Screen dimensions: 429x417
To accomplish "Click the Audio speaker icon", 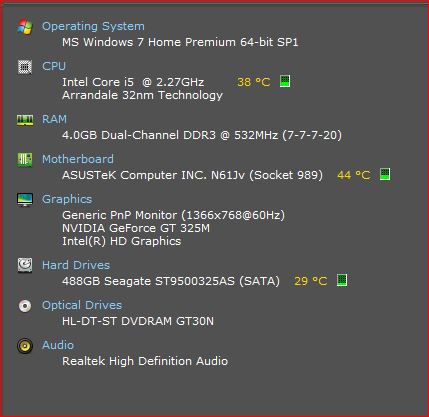I will coord(25,346).
